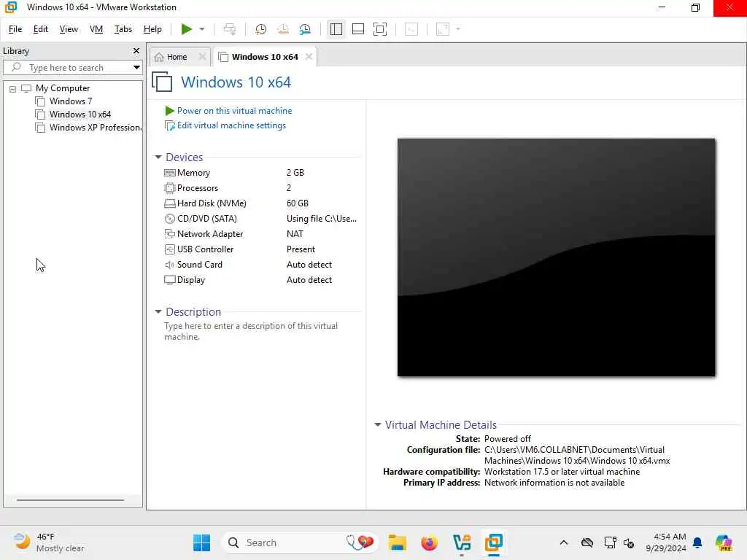Show hidden system tray icons chevron
The image size is (747, 560).
564,542
